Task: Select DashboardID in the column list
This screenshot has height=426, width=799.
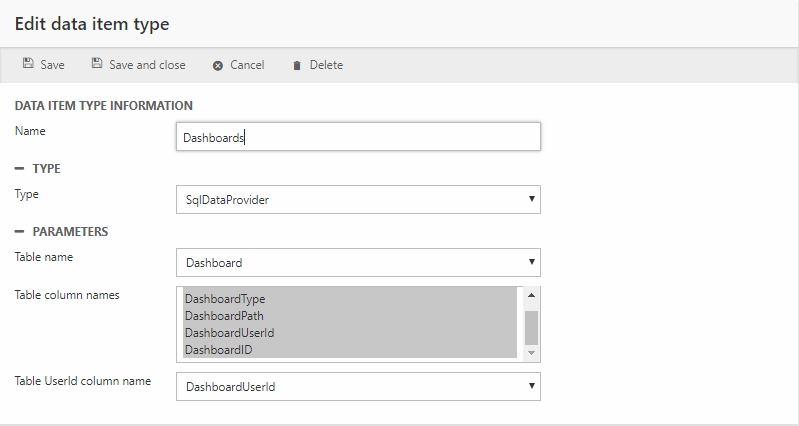Action: pos(218,350)
